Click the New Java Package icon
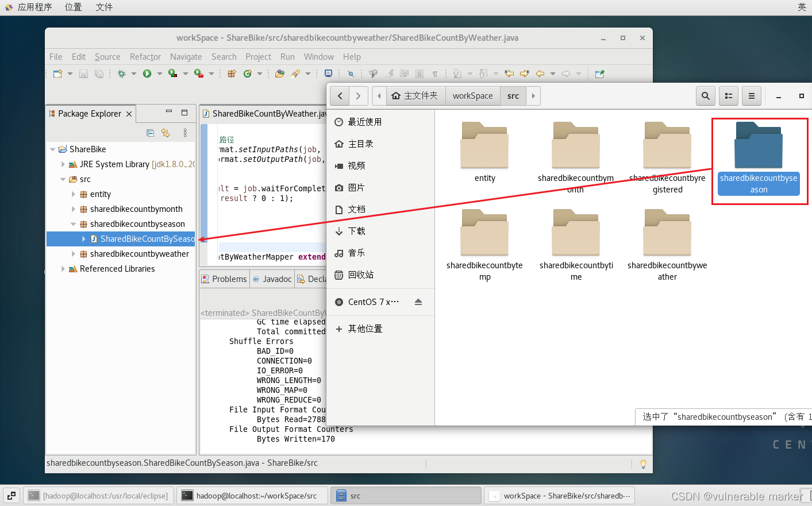The image size is (812, 506). [232, 74]
